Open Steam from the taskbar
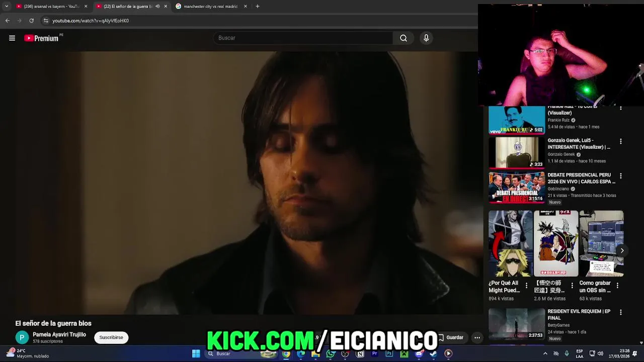The image size is (644, 362). click(x=433, y=353)
